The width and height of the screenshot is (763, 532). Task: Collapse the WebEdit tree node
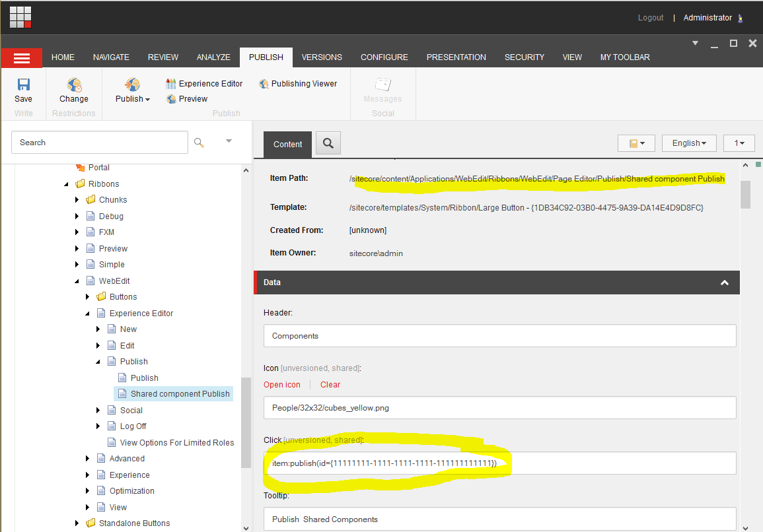coord(77,281)
